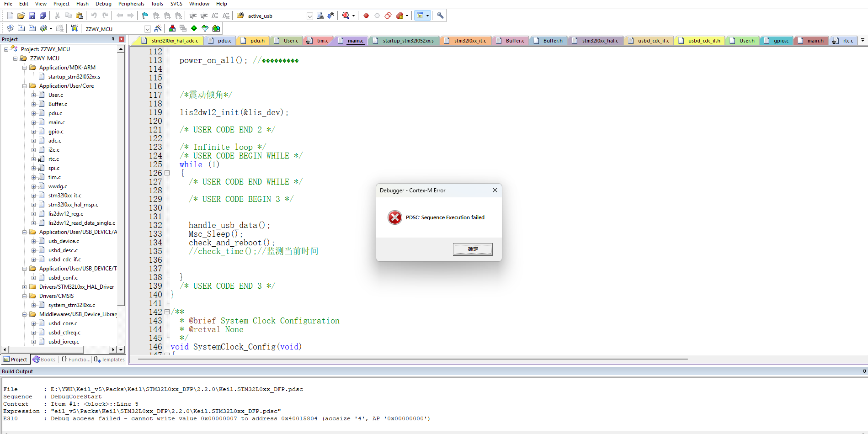Open Manage Run-Time Environment
868x434 pixels.
point(172,28)
